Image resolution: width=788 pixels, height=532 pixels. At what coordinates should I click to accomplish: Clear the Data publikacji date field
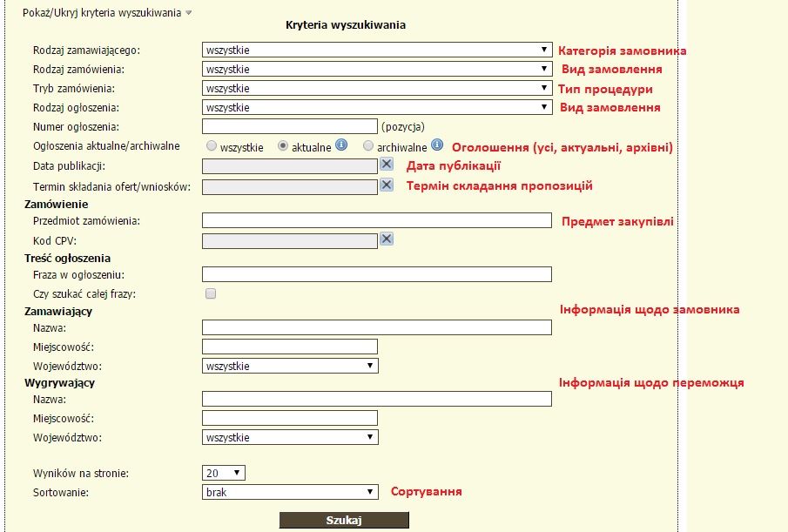click(x=387, y=165)
